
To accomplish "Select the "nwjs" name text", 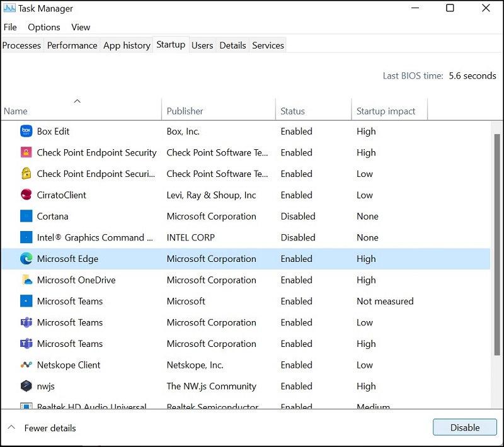I will coord(45,387).
